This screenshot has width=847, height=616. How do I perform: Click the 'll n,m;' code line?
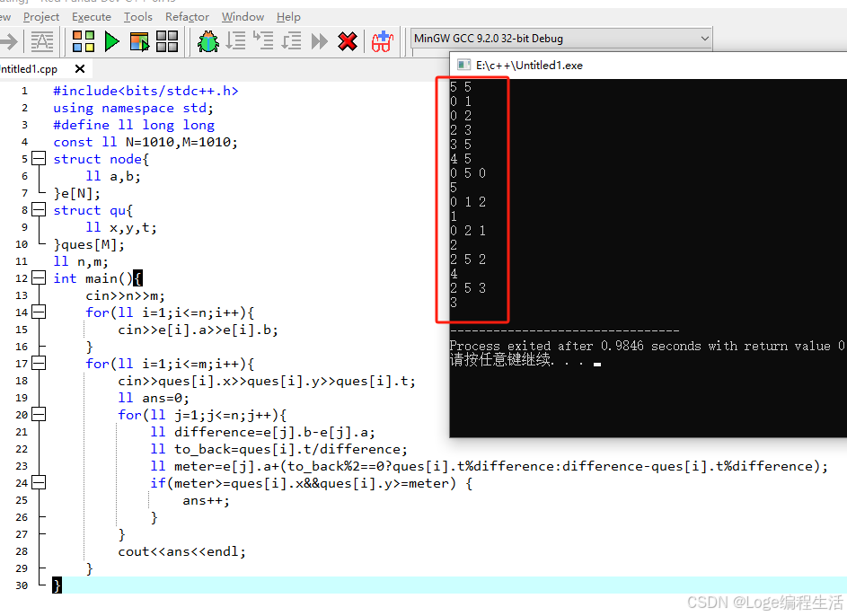pyautogui.click(x=81, y=261)
